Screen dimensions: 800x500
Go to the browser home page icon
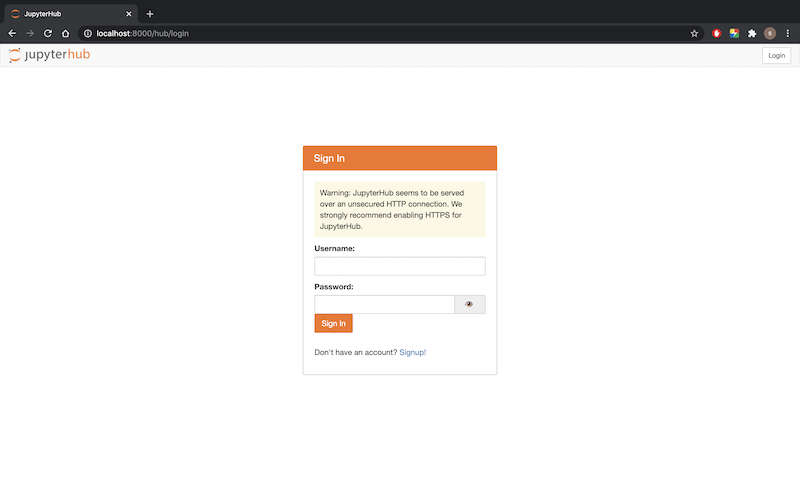coord(65,33)
